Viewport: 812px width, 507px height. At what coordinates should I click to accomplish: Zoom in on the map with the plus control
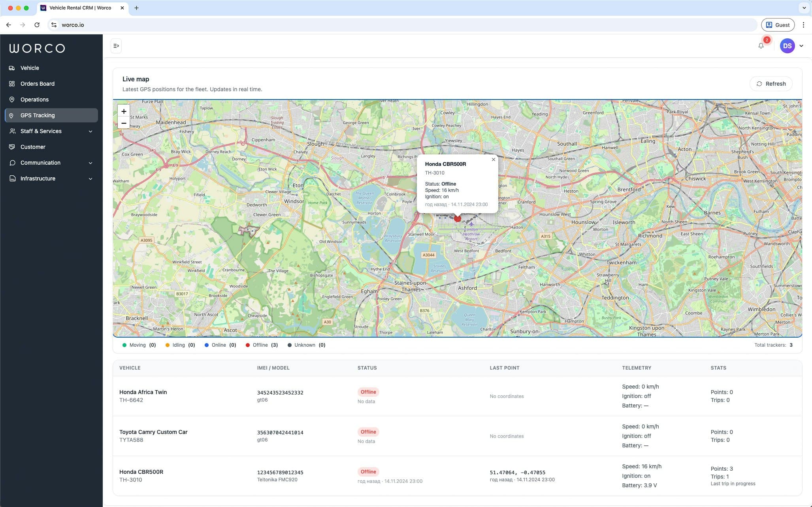[124, 111]
